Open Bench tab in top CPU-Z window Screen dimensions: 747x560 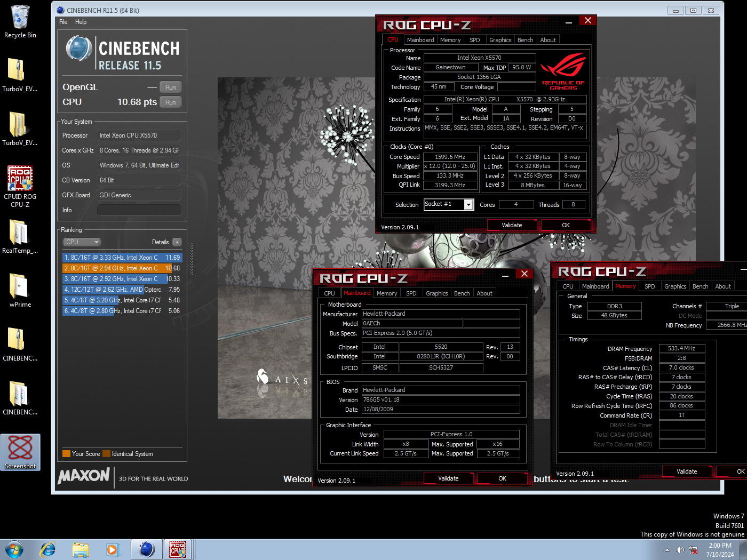[526, 40]
